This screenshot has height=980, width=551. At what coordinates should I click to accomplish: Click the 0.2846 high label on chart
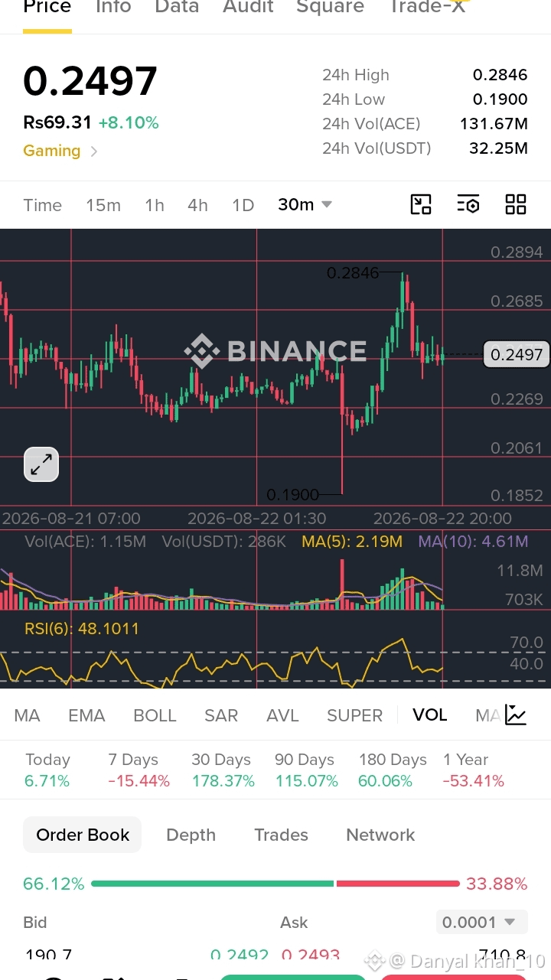pos(353,272)
